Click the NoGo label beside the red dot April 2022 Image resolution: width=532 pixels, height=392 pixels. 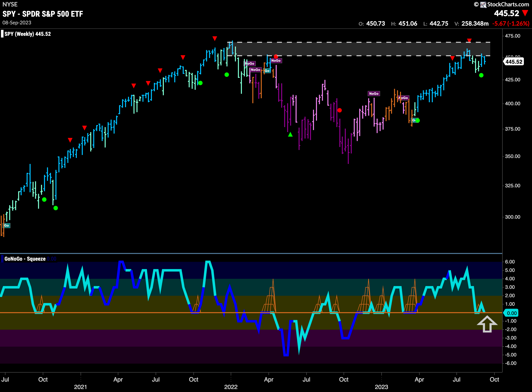(x=276, y=60)
